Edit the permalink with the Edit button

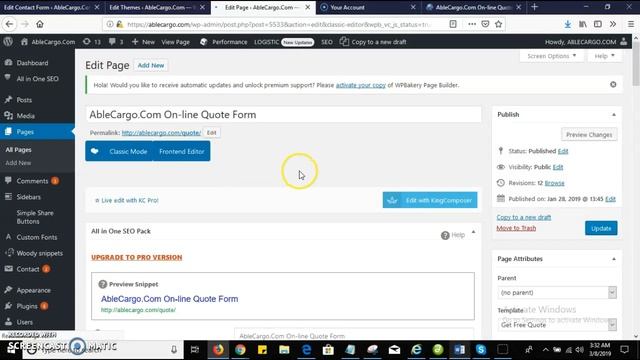tap(211, 133)
